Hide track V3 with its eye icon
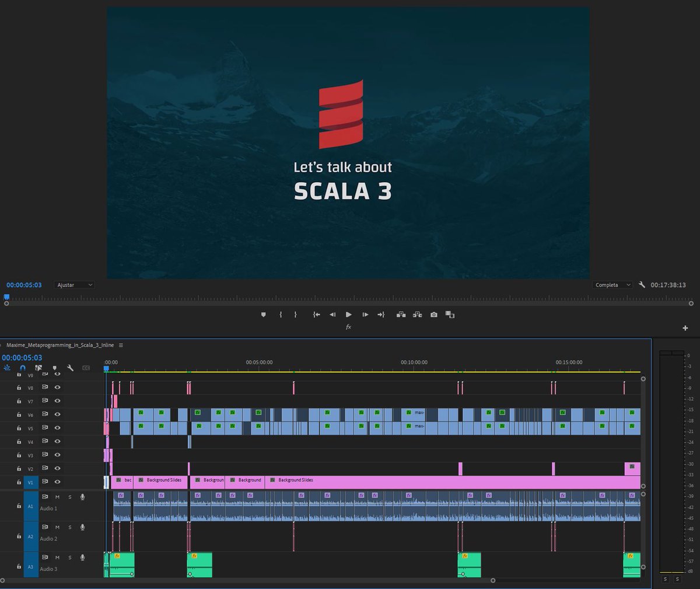The width and height of the screenshot is (700, 589). (x=57, y=455)
